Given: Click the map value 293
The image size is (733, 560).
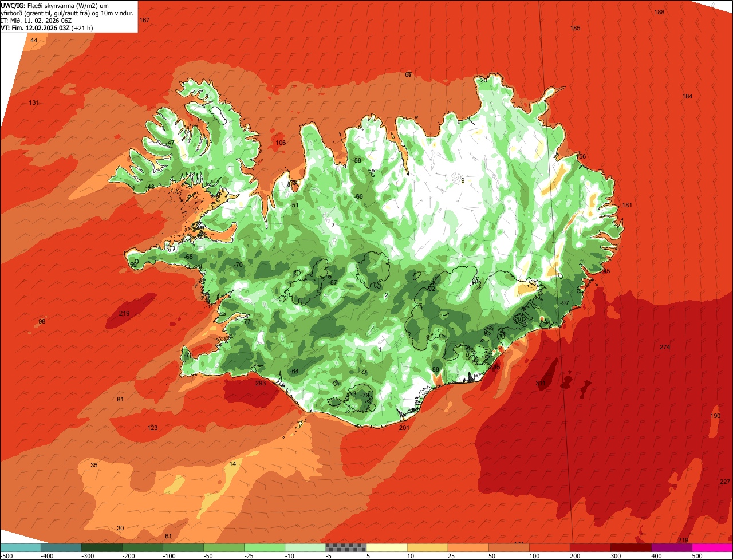Looking at the screenshot, I should tap(261, 383).
